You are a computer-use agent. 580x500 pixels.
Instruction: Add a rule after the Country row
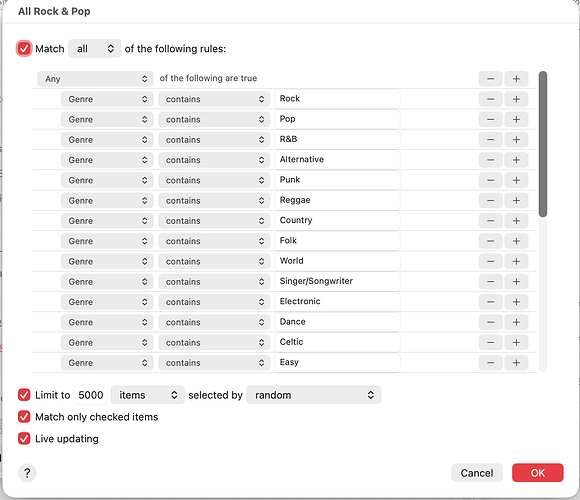click(x=516, y=221)
